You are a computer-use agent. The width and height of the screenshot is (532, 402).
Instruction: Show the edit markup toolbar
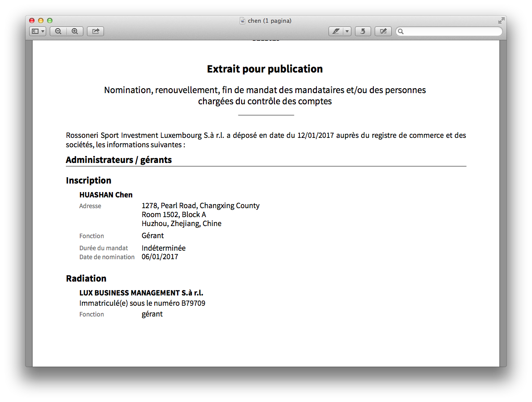383,31
